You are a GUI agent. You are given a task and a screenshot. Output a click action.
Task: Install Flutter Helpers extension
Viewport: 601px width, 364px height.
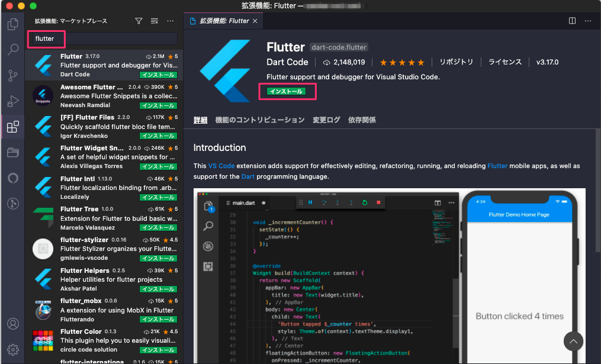(158, 289)
